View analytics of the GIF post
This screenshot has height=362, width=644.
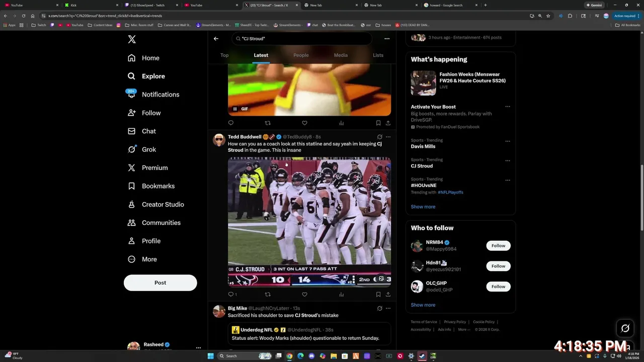coord(341,123)
